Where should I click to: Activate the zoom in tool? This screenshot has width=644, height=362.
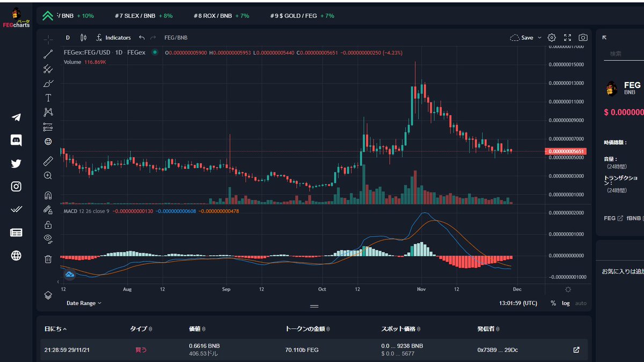click(x=48, y=175)
